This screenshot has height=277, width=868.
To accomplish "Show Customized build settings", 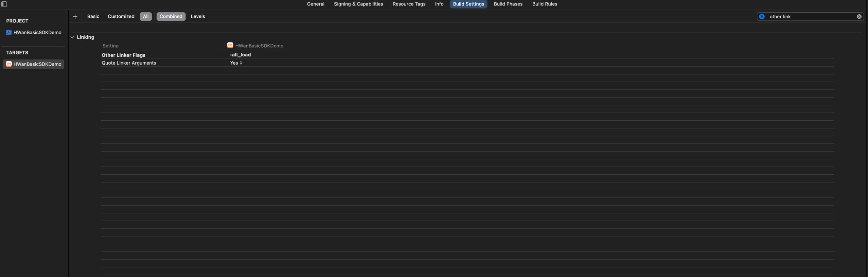I will (121, 16).
